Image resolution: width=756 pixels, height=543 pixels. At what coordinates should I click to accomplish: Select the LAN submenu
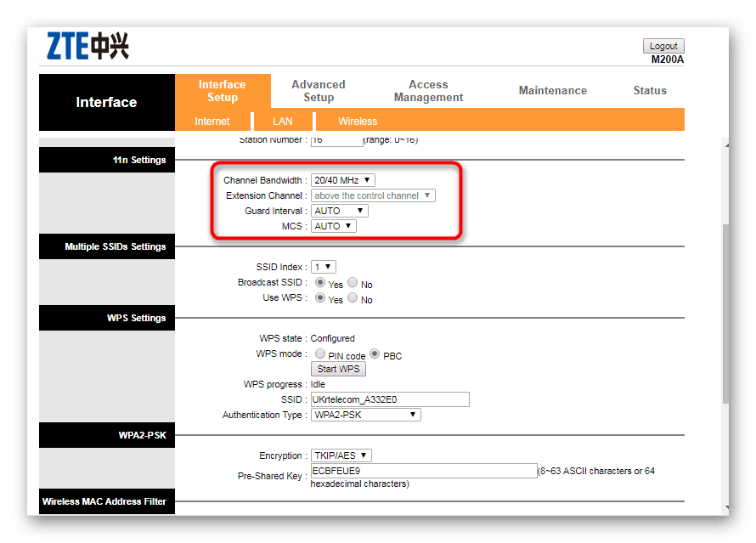[x=283, y=121]
